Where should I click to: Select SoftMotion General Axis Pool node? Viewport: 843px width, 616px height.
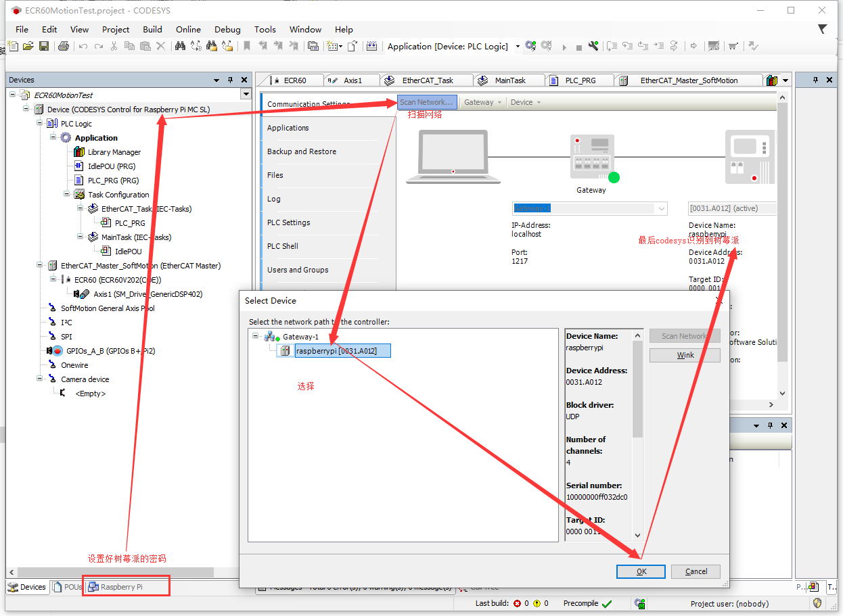pos(108,308)
